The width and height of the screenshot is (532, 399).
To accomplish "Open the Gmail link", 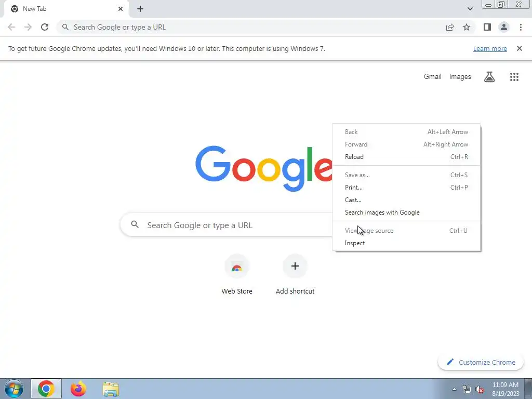I will 432,77.
